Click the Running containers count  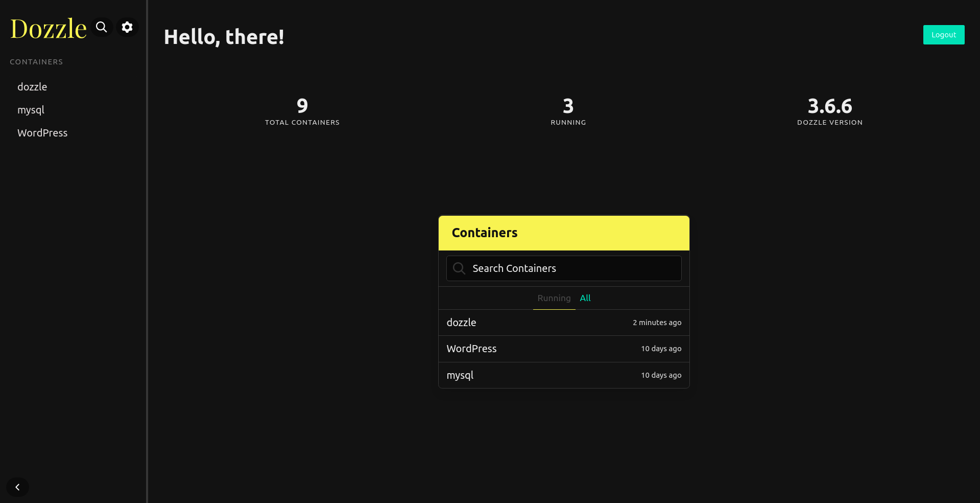(568, 106)
